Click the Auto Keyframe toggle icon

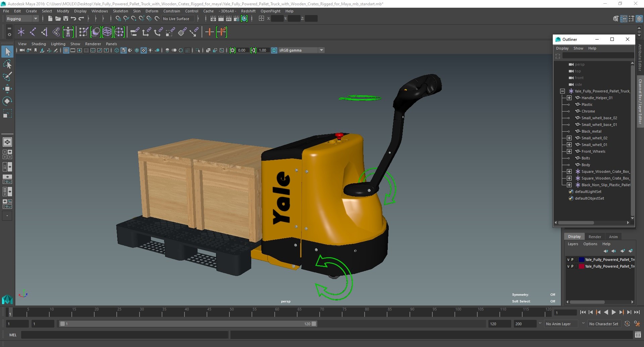tap(627, 324)
